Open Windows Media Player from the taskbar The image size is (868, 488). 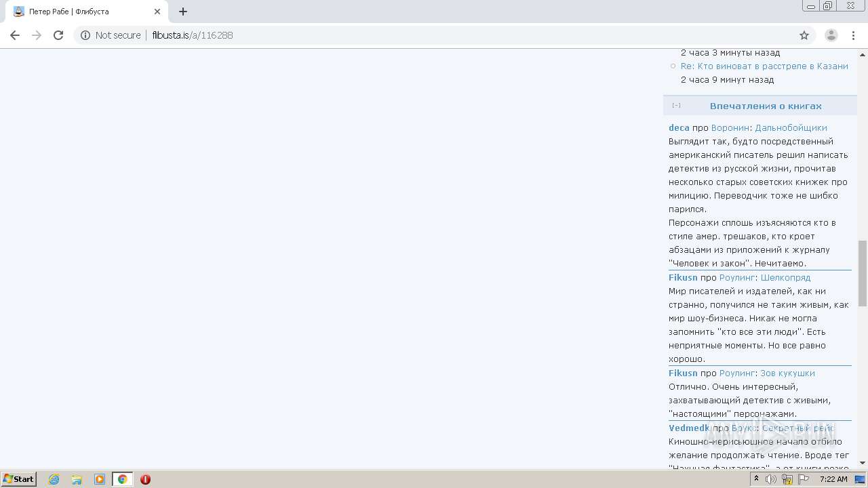tap(100, 479)
